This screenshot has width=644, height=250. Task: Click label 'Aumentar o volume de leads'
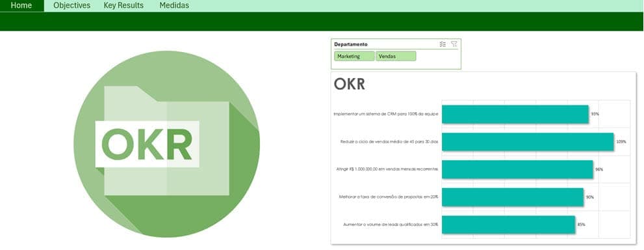[391, 225]
